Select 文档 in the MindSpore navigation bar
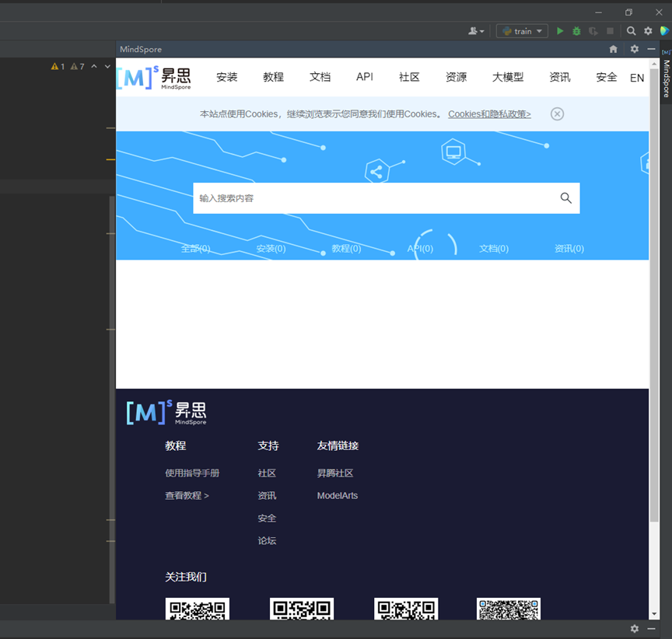672x639 pixels. pos(320,77)
